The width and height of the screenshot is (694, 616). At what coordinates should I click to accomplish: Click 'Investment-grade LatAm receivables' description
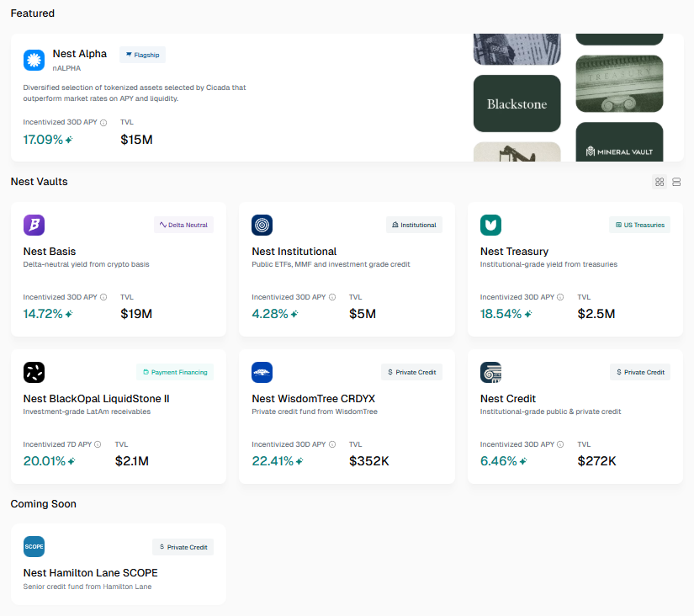87,412
